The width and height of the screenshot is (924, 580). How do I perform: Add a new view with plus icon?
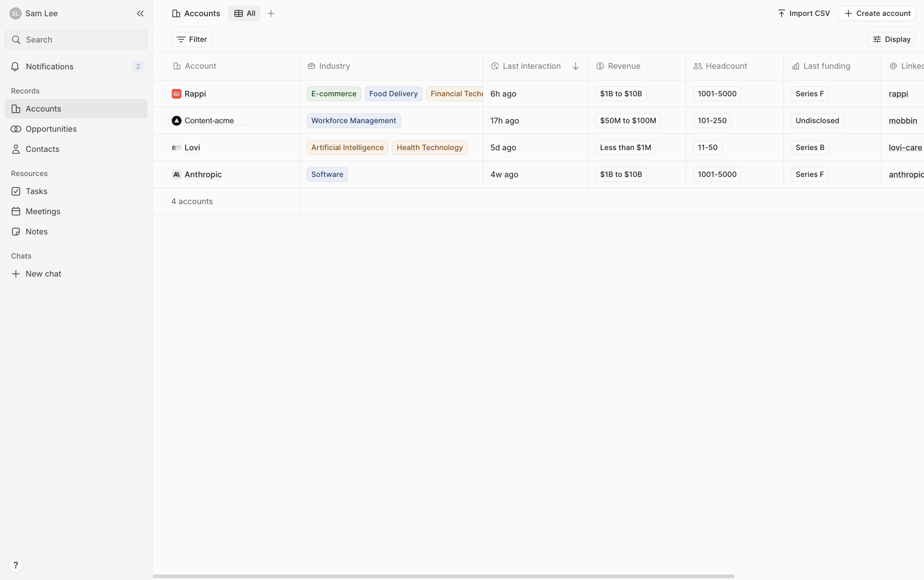pyautogui.click(x=271, y=13)
